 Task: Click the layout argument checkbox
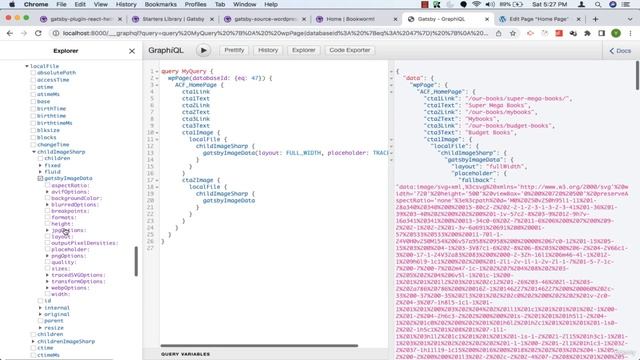click(47, 236)
